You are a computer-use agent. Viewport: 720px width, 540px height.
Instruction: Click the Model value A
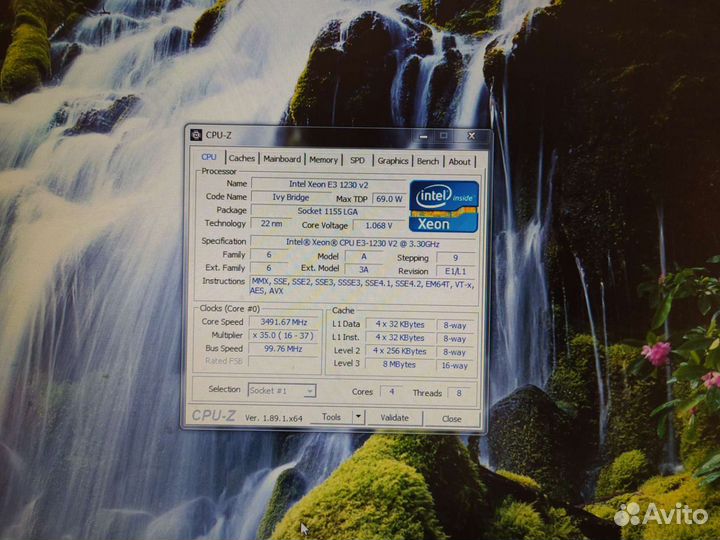click(364, 256)
